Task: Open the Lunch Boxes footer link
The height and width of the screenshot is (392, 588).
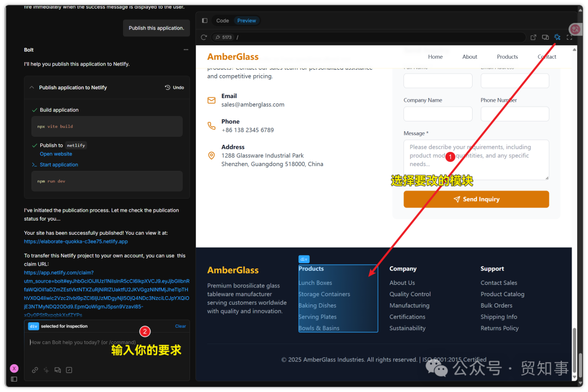Action: [315, 283]
